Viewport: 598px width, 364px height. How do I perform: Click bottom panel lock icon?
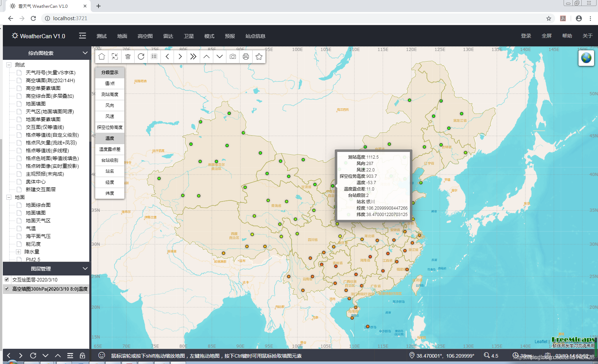coord(82,356)
